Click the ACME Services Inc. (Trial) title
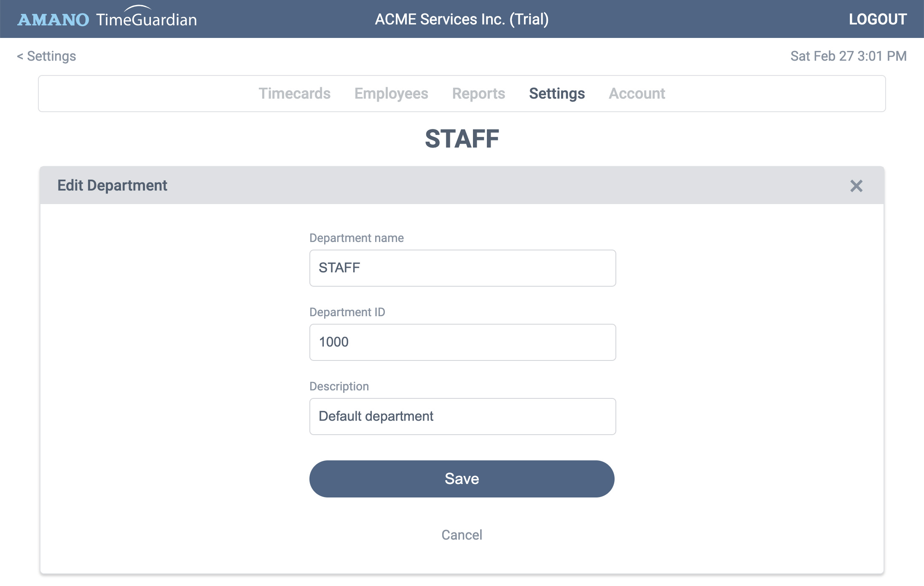 pos(462,19)
